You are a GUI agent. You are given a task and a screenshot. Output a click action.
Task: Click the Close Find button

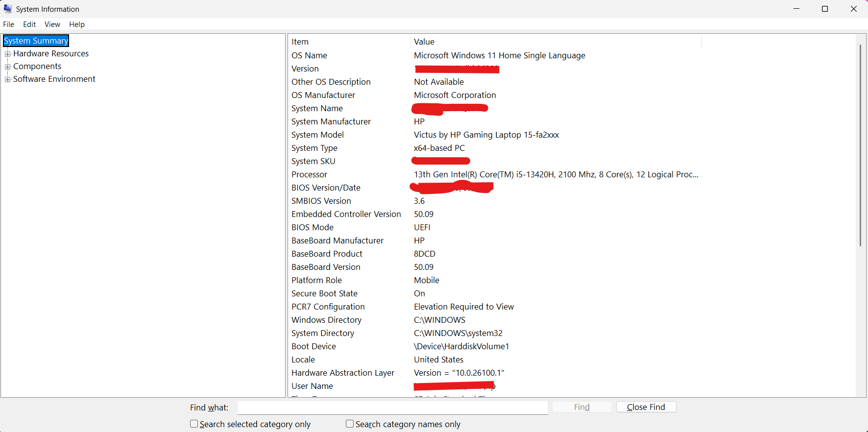[x=646, y=407]
